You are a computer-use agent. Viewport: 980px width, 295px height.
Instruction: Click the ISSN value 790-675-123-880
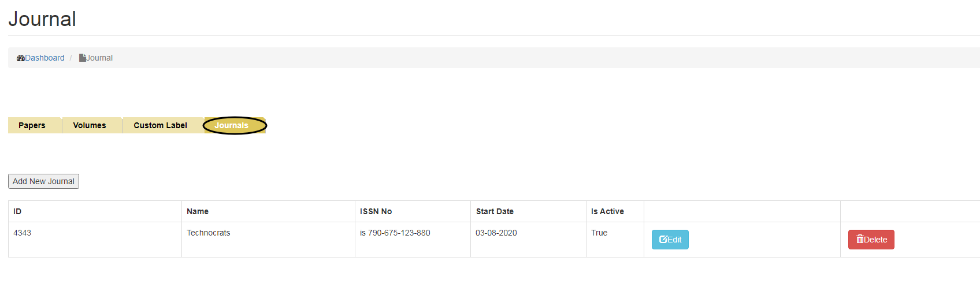[x=399, y=233]
